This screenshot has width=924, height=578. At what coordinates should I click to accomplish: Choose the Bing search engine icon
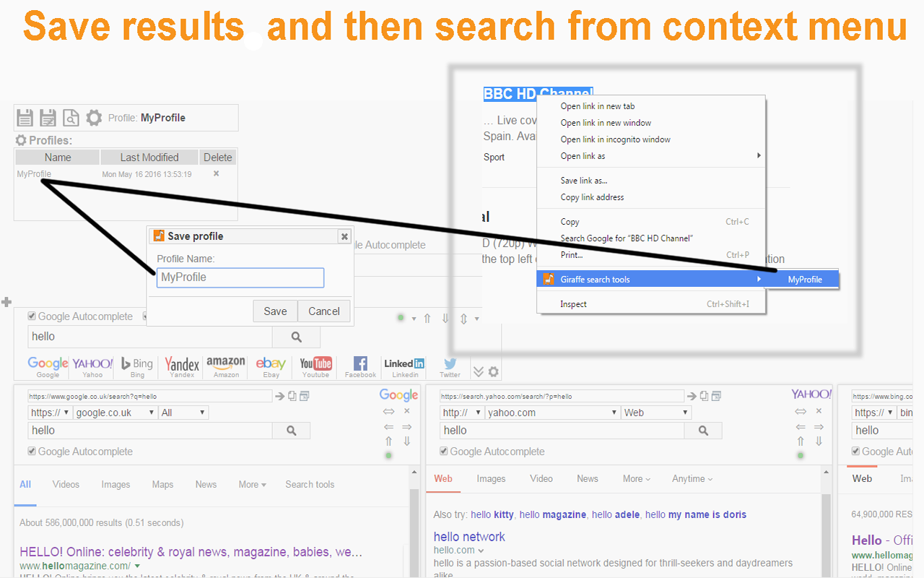click(137, 366)
